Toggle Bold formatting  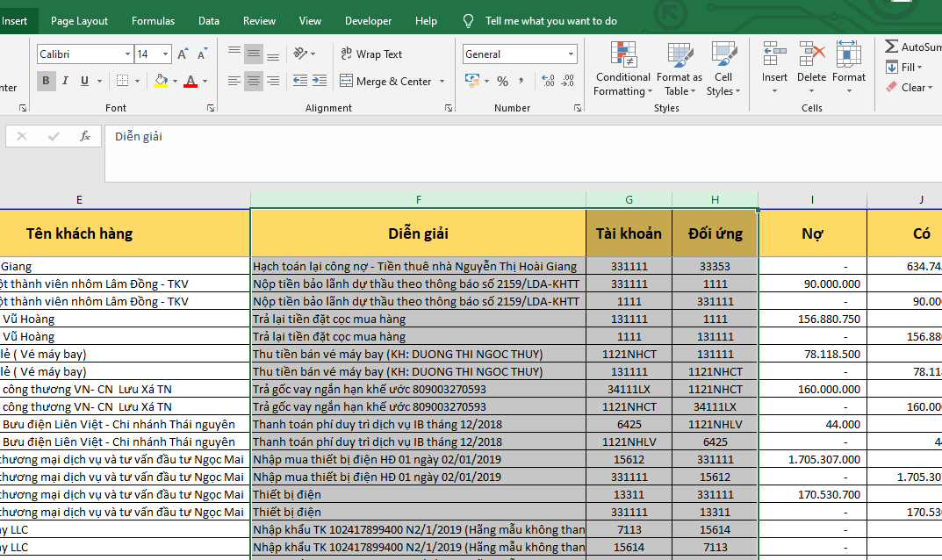point(46,82)
